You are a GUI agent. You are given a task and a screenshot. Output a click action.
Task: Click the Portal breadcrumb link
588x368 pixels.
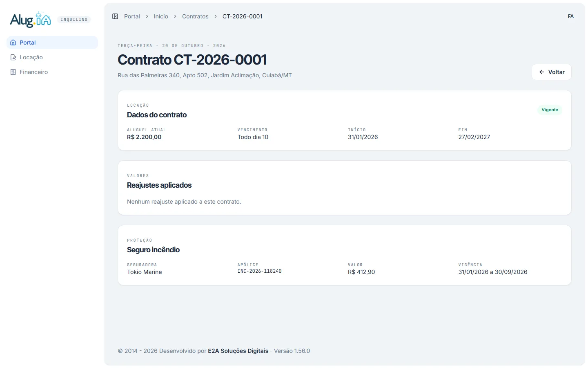click(x=132, y=16)
